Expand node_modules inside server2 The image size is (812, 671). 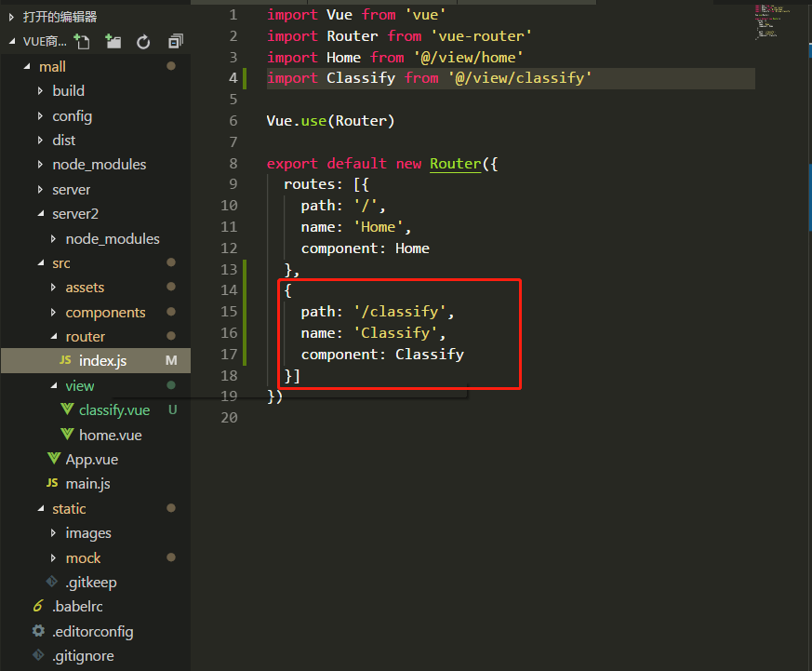(53, 238)
